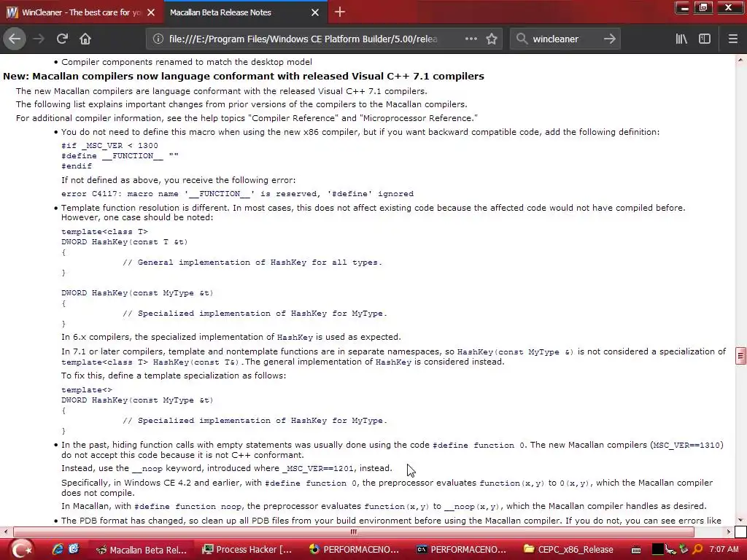The width and height of the screenshot is (747, 560).
Task: Toggle the sidebar view
Action: point(705,39)
